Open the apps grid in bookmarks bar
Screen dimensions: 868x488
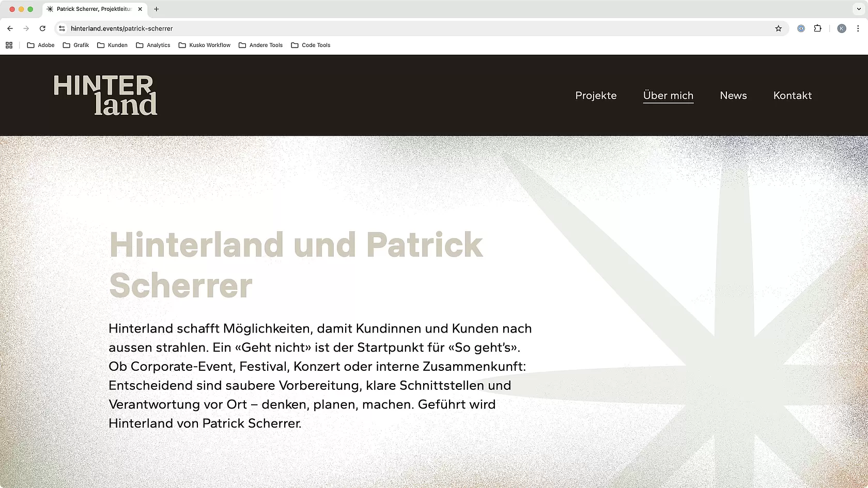(9, 45)
